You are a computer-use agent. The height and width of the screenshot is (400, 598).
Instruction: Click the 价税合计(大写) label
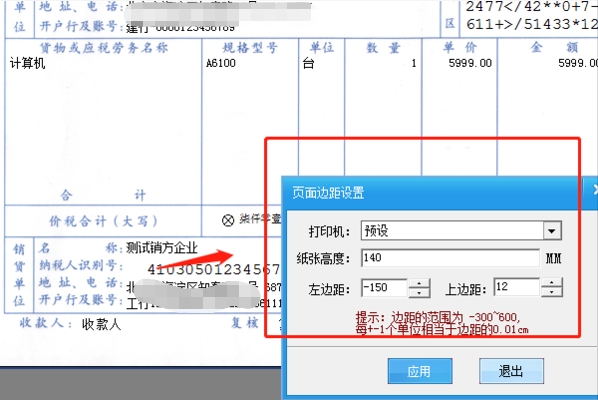(103, 221)
